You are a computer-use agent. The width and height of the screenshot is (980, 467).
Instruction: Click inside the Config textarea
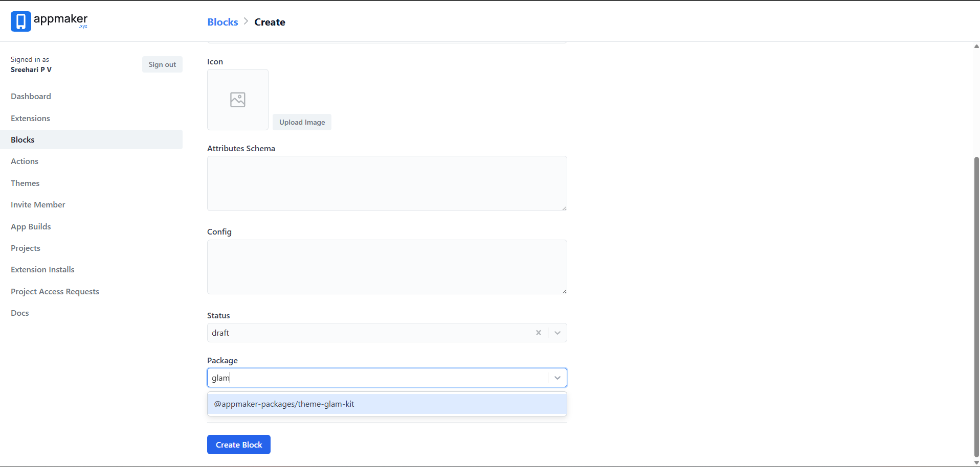tap(387, 267)
